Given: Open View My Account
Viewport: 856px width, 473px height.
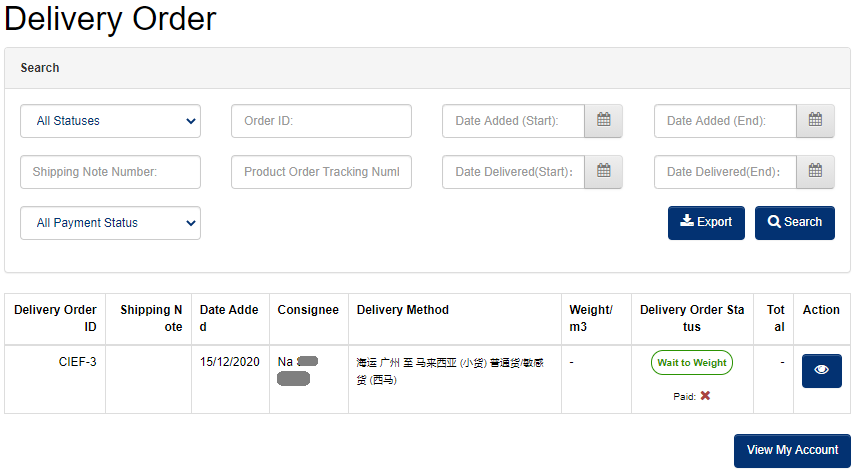Looking at the screenshot, I should click(x=792, y=451).
